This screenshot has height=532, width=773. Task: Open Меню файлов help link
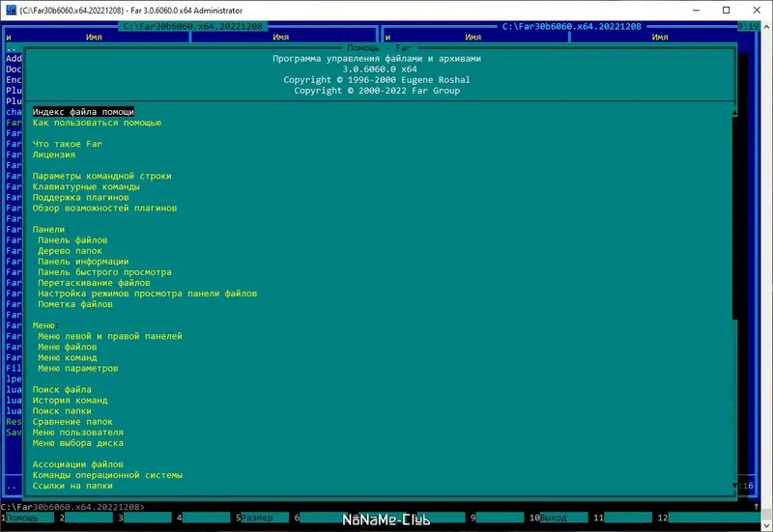click(68, 348)
